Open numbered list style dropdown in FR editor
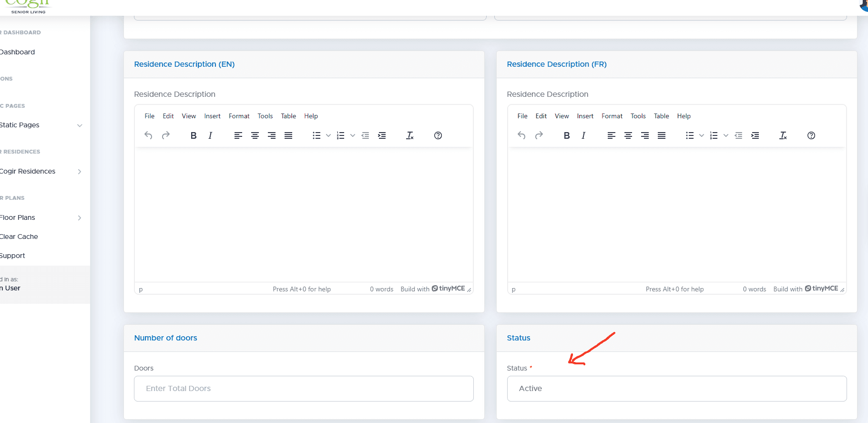868x423 pixels. point(726,135)
